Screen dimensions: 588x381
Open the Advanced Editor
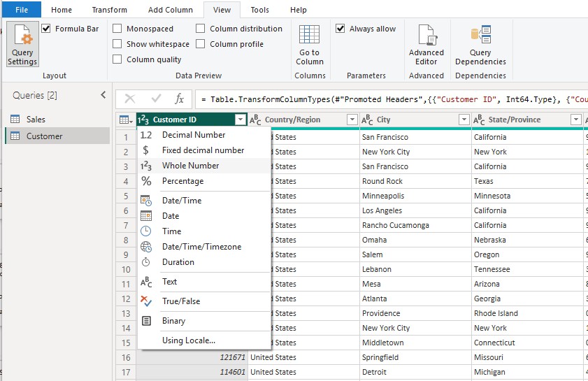pos(426,44)
